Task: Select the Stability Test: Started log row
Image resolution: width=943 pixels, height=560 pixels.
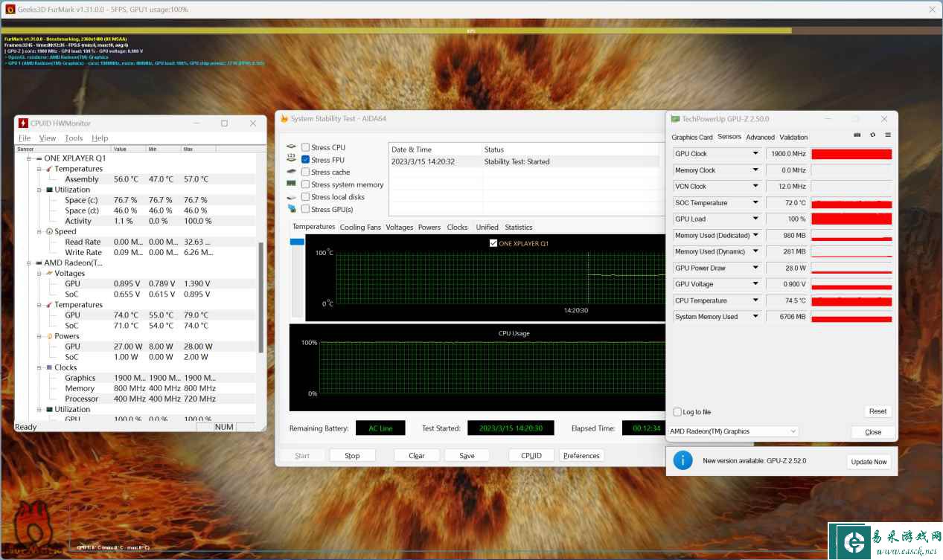Action: [x=524, y=161]
